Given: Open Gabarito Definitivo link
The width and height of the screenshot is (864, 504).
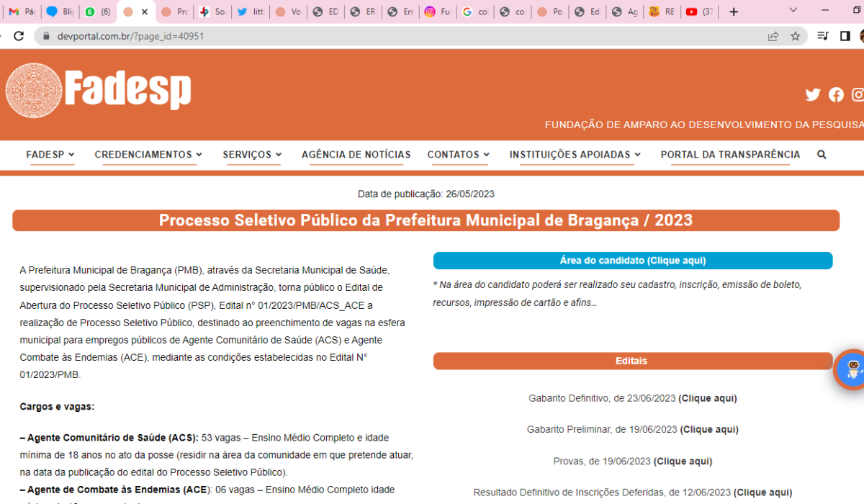Looking at the screenshot, I should tap(707, 398).
